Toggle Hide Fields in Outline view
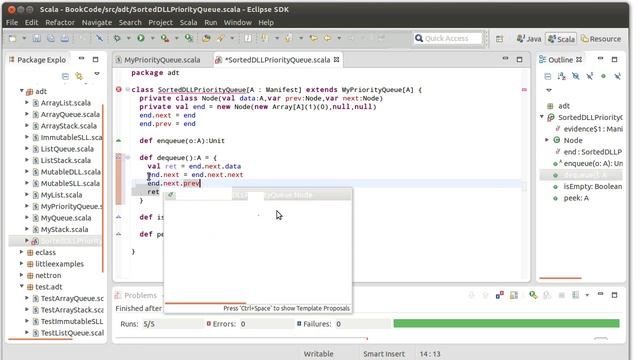This screenshot has width=640, height=360. click(x=576, y=76)
